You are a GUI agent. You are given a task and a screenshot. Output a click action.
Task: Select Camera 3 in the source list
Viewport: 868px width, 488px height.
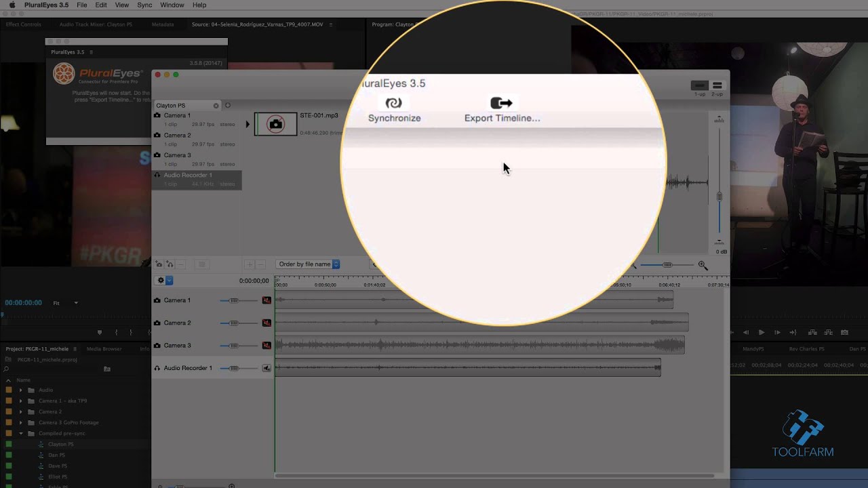pos(197,159)
